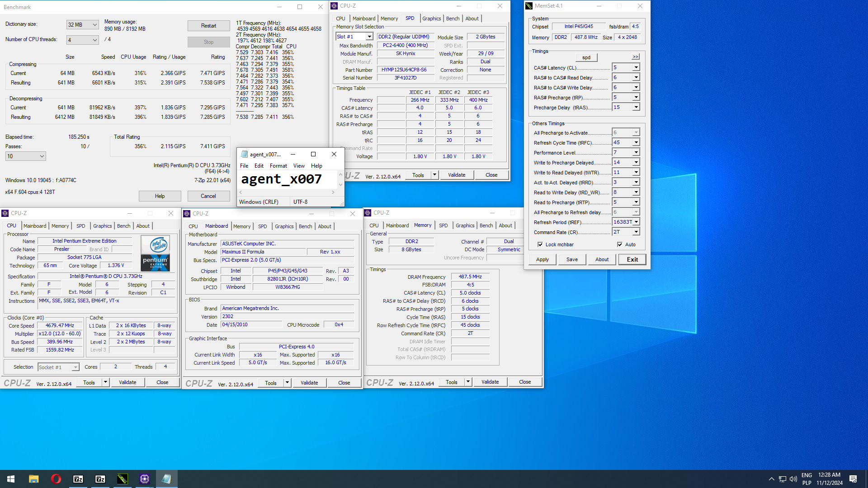The height and width of the screenshot is (488, 868).
Task: Click Intel Pentium logo in CPU-Z
Action: tap(155, 253)
